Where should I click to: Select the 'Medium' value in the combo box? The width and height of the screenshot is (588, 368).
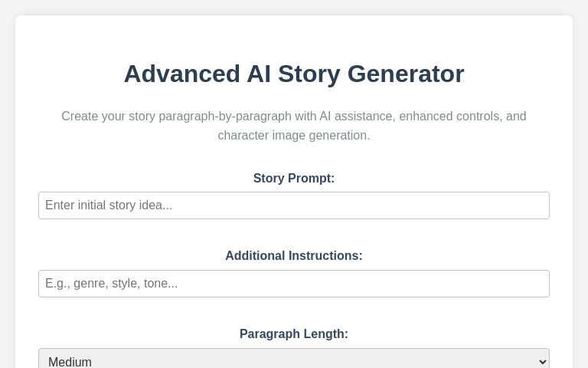pos(70,362)
